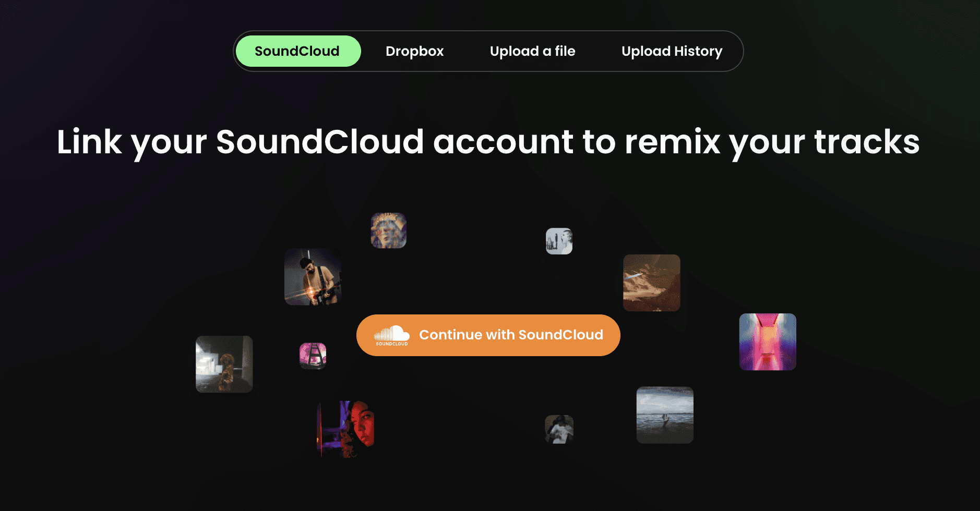Viewport: 980px width, 511px height.
Task: Select the small person in cap artwork
Action: [559, 429]
